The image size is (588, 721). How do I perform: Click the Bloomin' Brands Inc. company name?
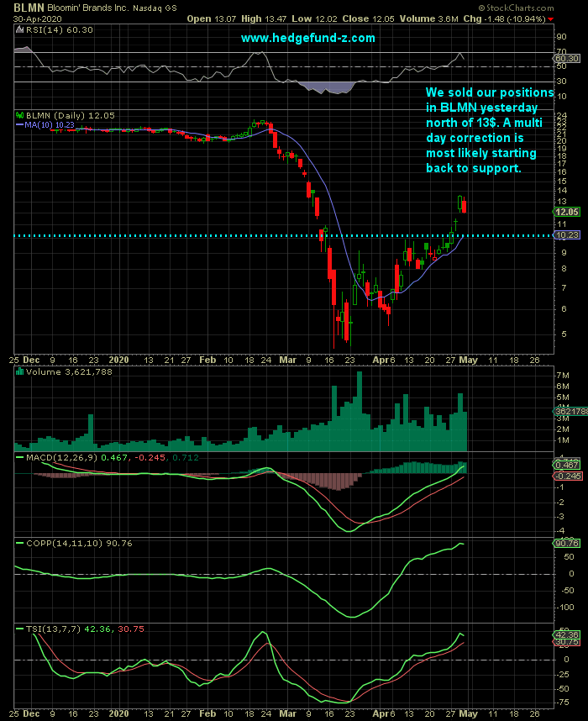coord(88,8)
